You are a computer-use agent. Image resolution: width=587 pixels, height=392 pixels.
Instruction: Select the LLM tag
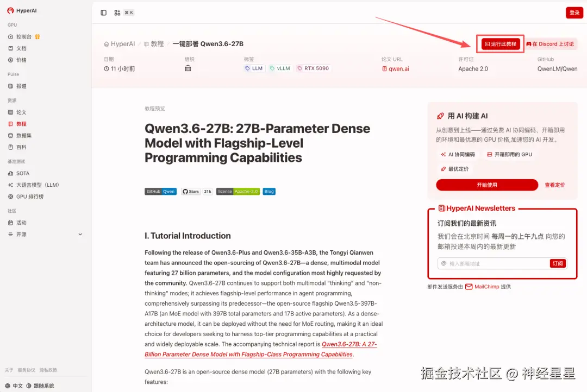(x=254, y=68)
